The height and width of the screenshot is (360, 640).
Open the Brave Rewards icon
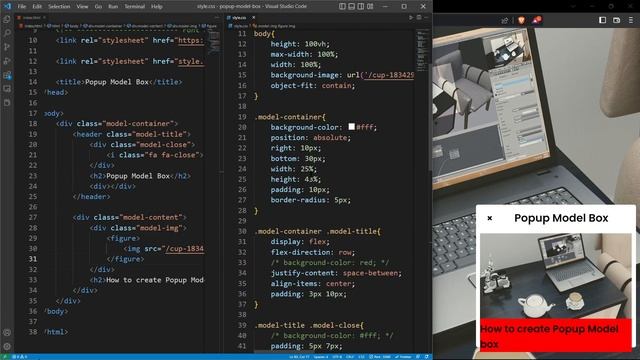[537, 20]
